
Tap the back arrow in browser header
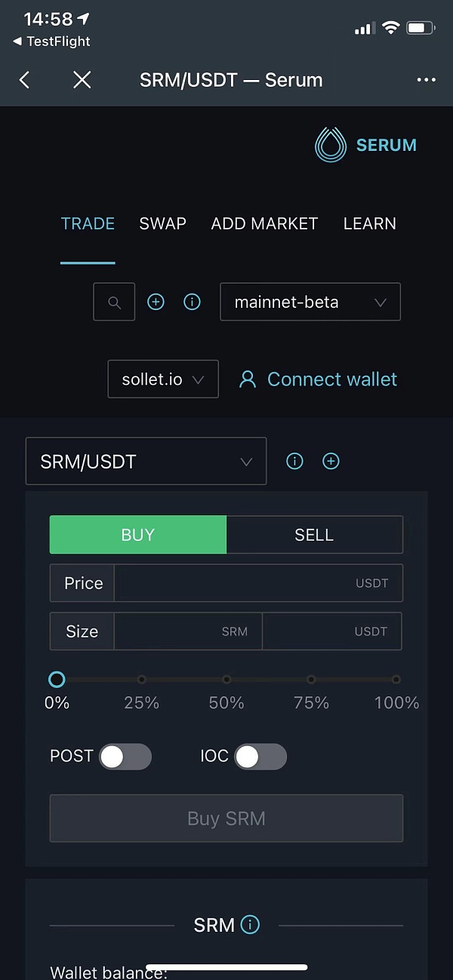(24, 80)
